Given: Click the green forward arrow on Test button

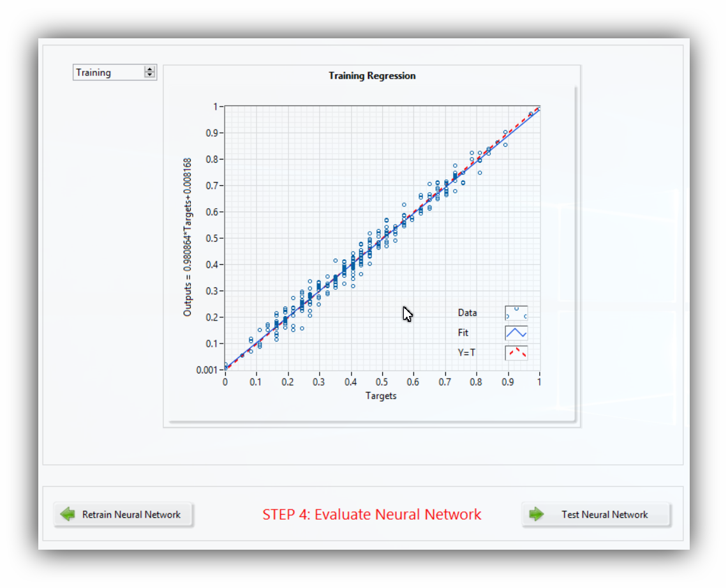Looking at the screenshot, I should (x=537, y=514).
